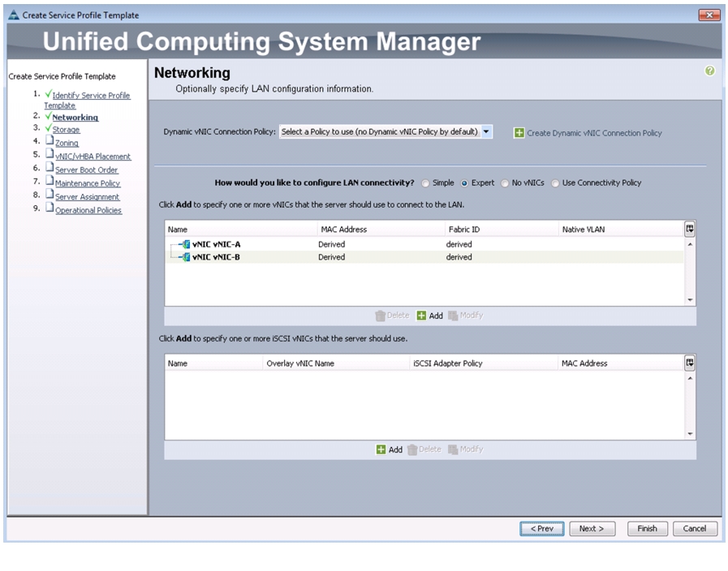Click green plus Add icon under iSCSI table
This screenshot has width=728, height=571.
click(x=381, y=449)
